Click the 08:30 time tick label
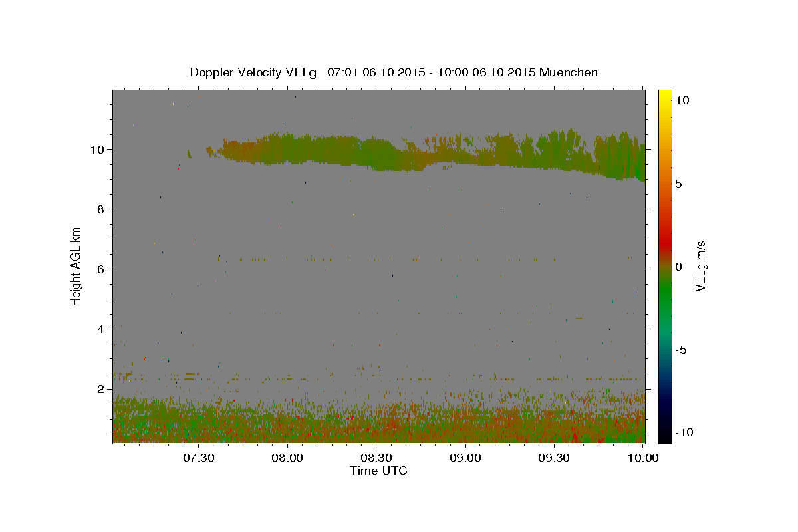The image size is (798, 532). pyautogui.click(x=376, y=458)
